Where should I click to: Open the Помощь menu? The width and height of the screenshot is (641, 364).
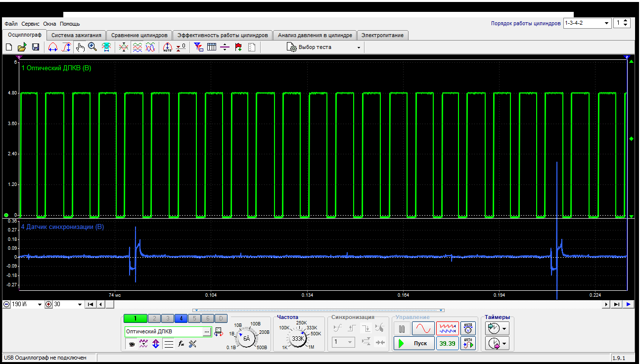coord(70,24)
